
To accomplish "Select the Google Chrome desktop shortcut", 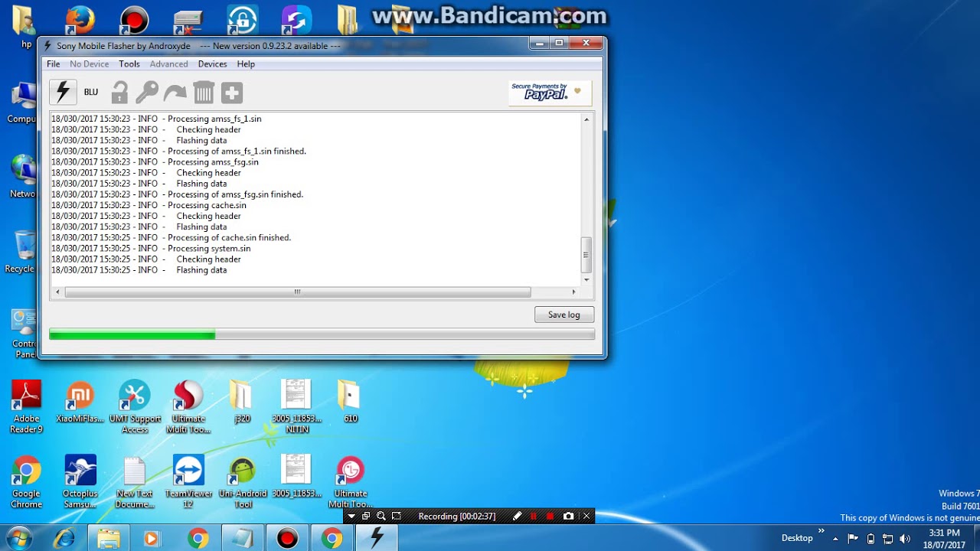I will pos(26,482).
